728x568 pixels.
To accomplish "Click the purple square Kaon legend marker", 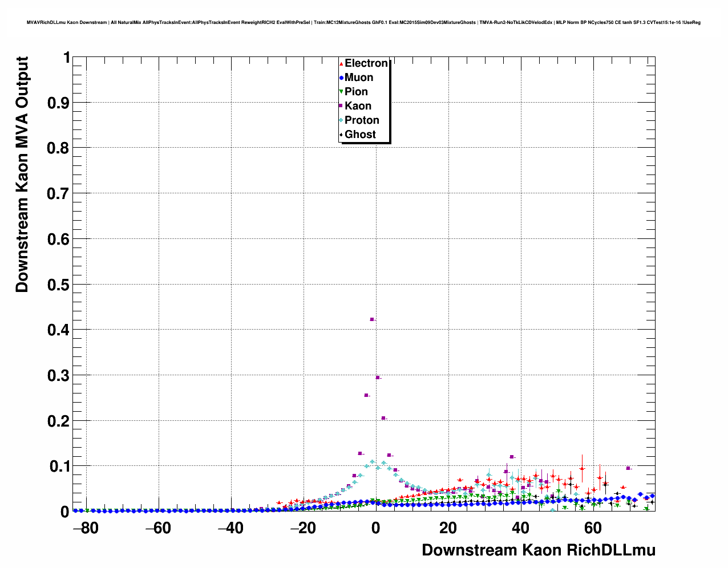I will 341,106.
